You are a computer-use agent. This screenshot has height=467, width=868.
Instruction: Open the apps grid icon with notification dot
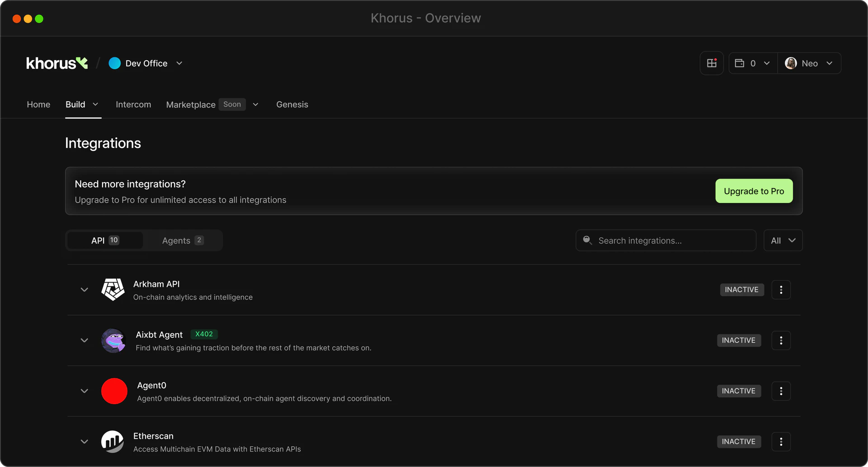712,63
